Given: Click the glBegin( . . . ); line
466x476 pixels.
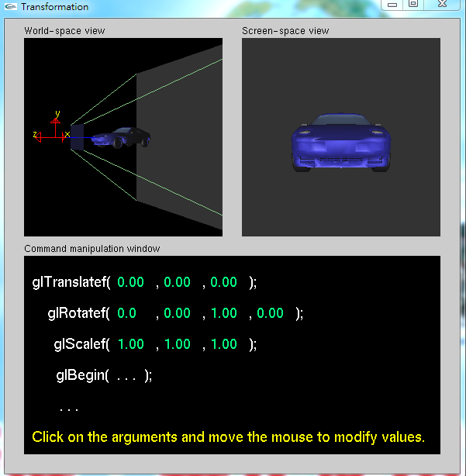Looking at the screenshot, I should click(104, 376).
